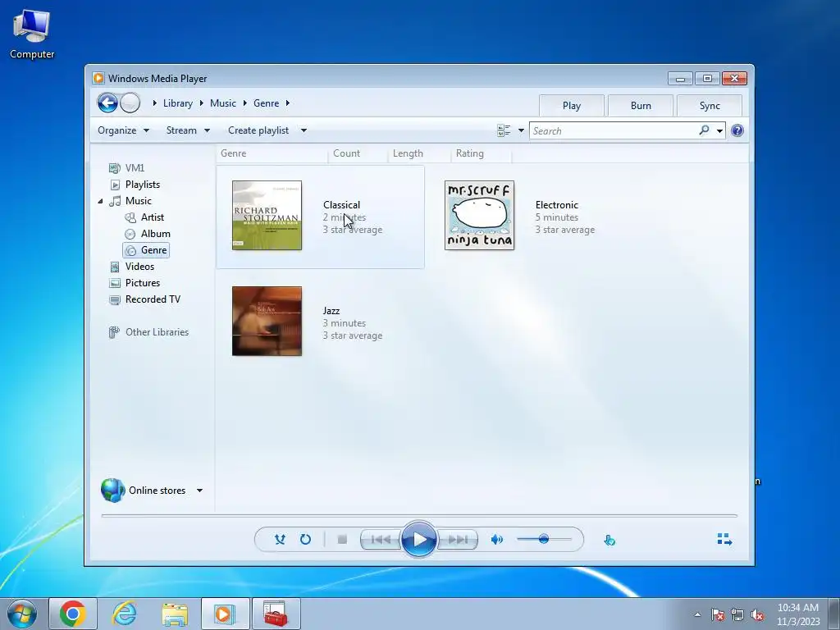Switch to the Sync tab
840x630 pixels.
click(710, 106)
